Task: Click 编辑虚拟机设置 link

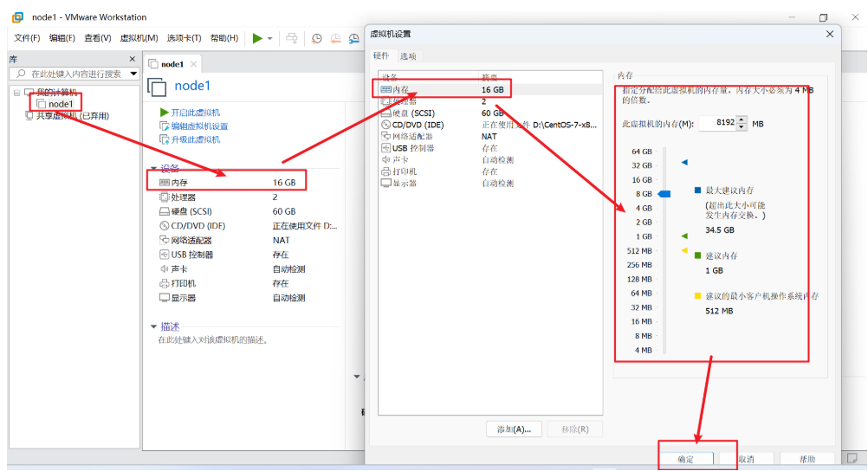Action: coord(199,126)
